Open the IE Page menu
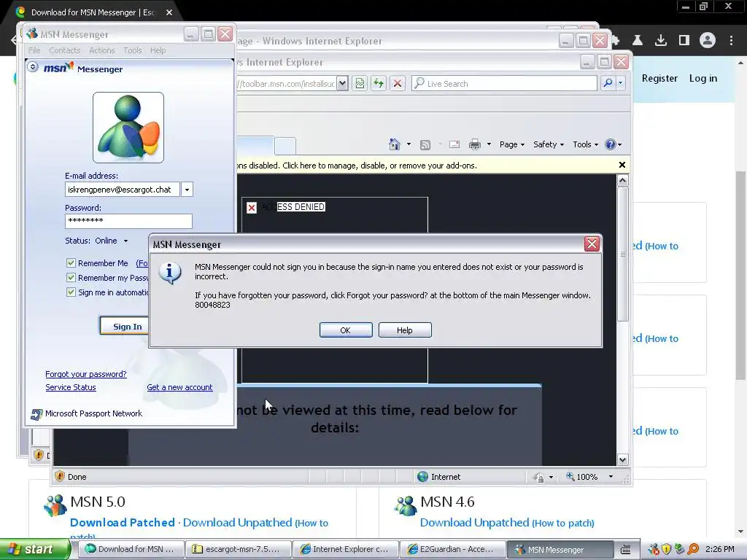The image size is (747, 560). point(512,144)
